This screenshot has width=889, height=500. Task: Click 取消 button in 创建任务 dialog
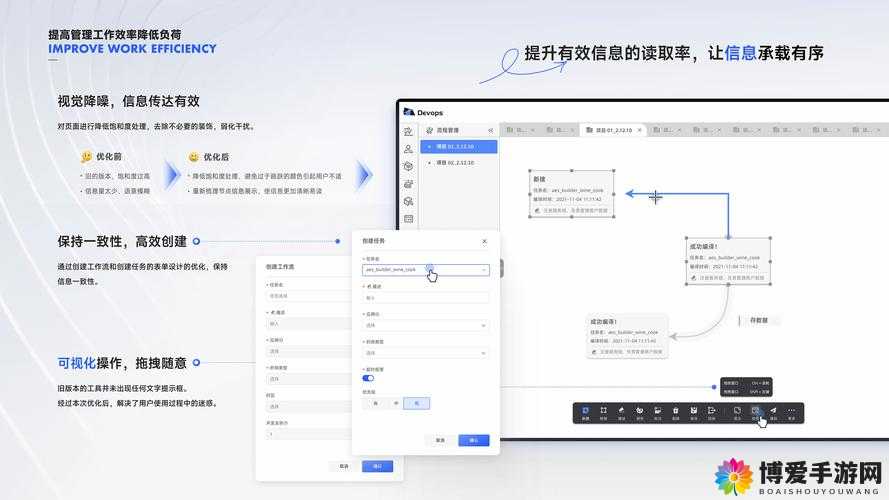(441, 440)
